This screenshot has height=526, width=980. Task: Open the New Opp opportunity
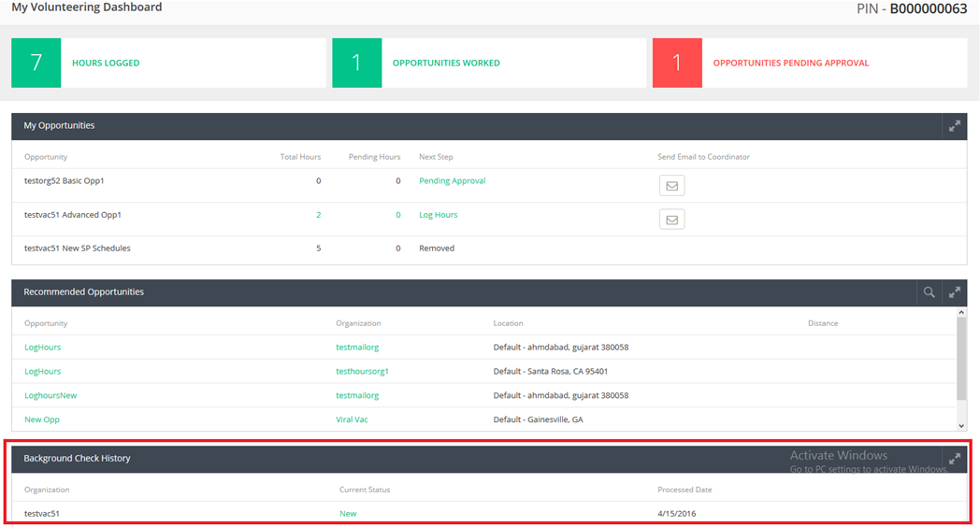pos(42,419)
